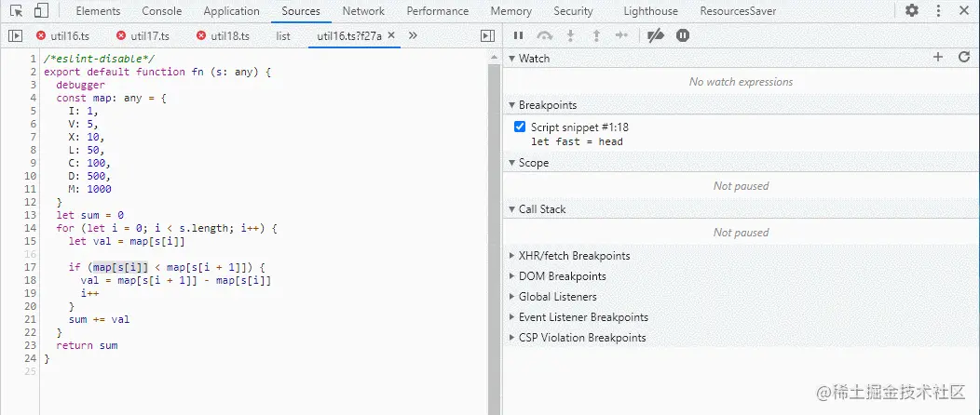
Task: Deactivate all breakpoints
Action: pos(655,35)
